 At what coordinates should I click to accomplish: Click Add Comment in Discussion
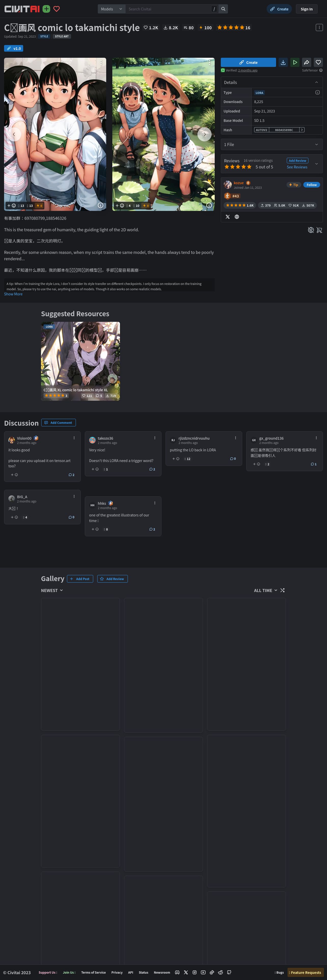coord(58,423)
